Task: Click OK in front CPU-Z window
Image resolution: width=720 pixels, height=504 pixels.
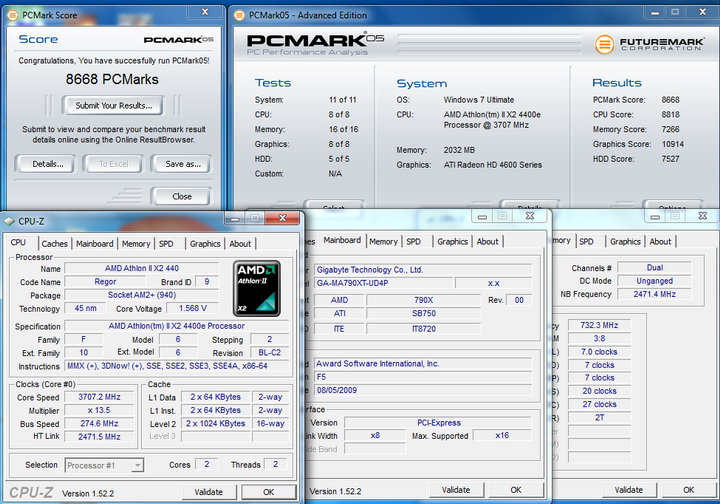Action: point(269,492)
